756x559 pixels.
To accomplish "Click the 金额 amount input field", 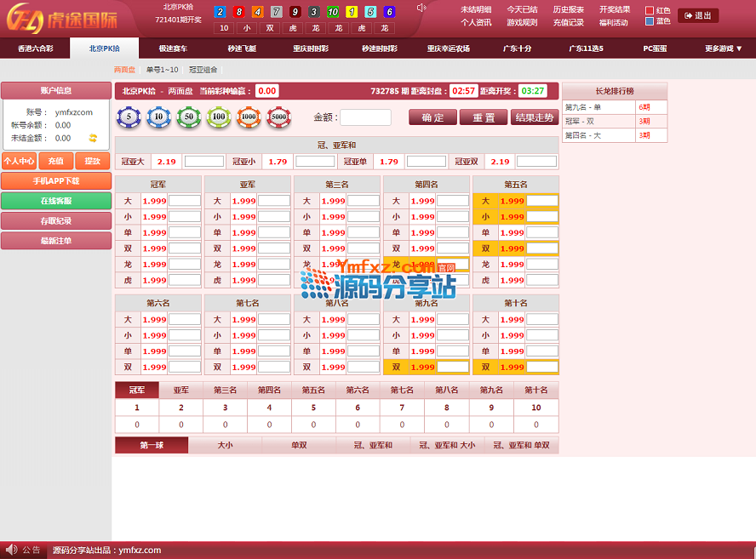I will [365, 117].
